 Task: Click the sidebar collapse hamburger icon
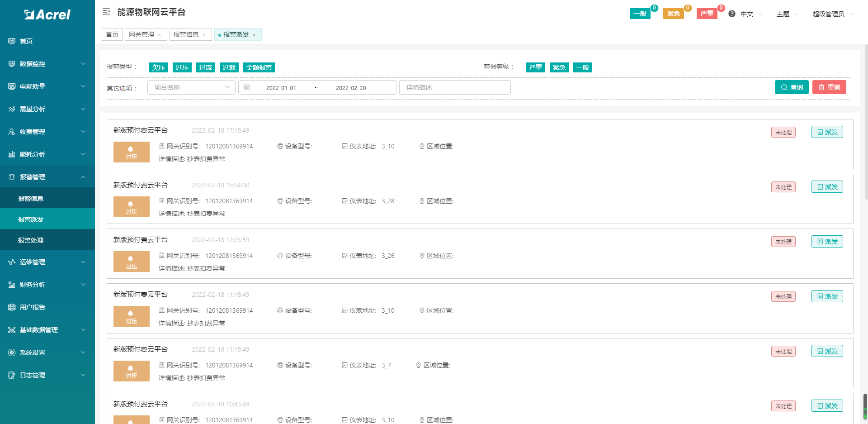pyautogui.click(x=106, y=12)
